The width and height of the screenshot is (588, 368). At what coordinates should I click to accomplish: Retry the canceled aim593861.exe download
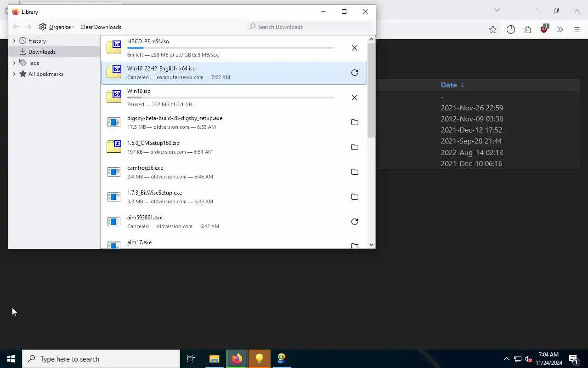(355, 222)
